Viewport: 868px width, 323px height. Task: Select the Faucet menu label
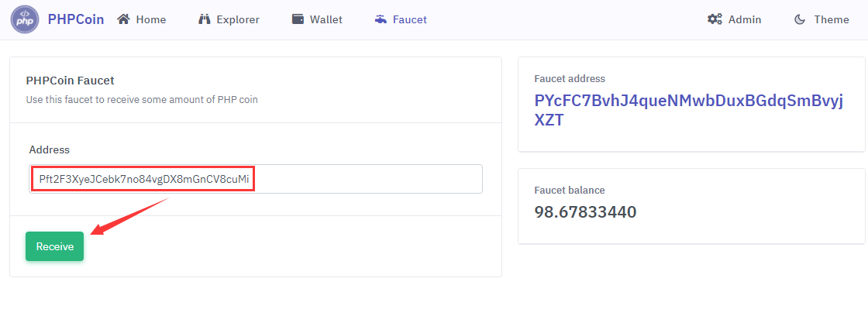[x=410, y=19]
